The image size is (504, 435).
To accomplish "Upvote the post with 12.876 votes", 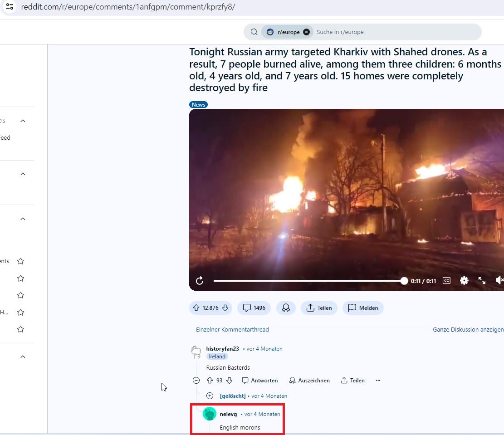I will (196, 308).
